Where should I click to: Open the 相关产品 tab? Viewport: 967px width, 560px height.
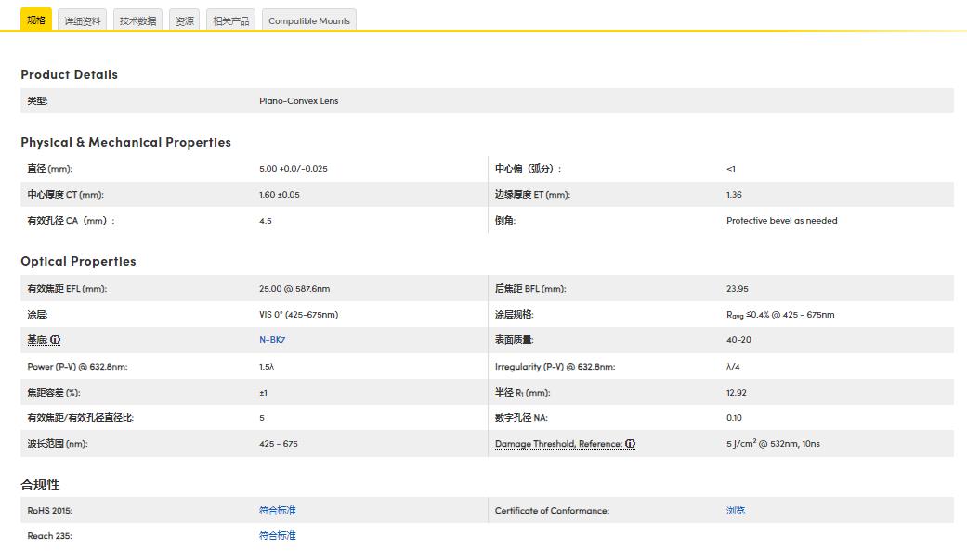point(230,20)
